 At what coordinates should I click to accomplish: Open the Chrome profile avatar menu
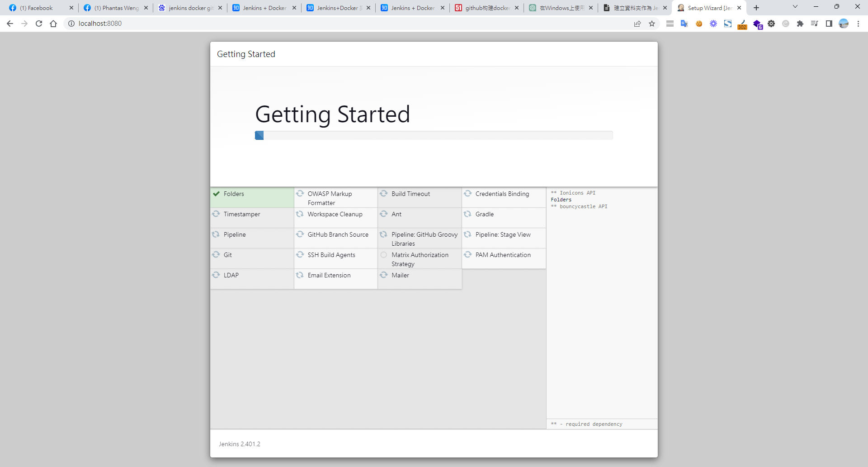(x=844, y=24)
